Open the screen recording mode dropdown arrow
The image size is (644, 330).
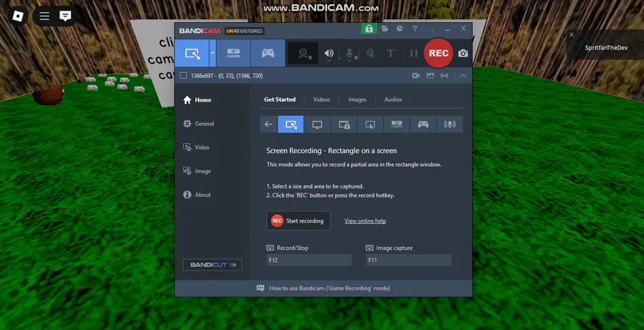click(x=213, y=53)
